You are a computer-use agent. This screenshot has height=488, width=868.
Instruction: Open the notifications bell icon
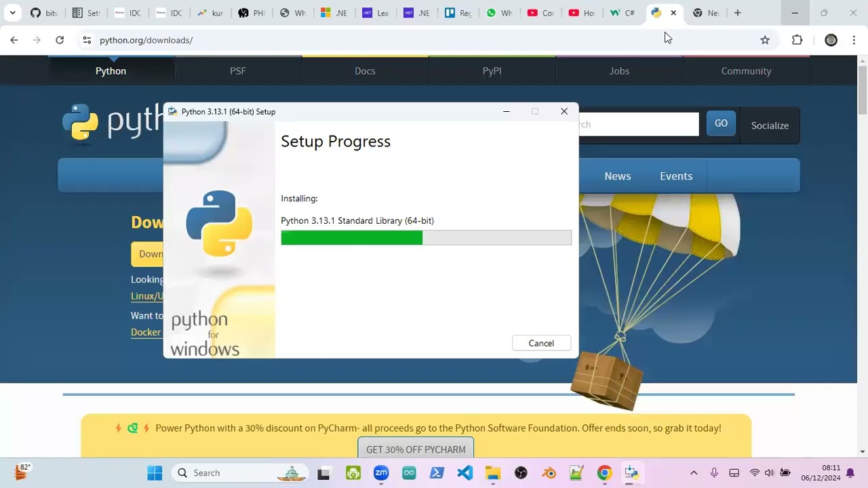click(850, 473)
